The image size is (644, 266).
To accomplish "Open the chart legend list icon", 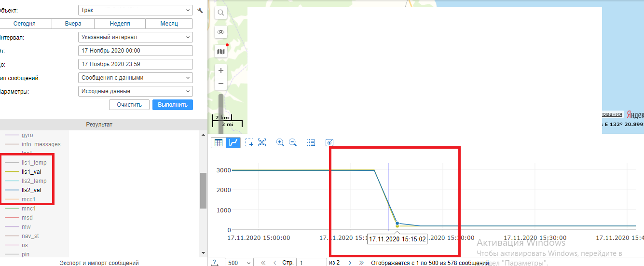I will [311, 142].
